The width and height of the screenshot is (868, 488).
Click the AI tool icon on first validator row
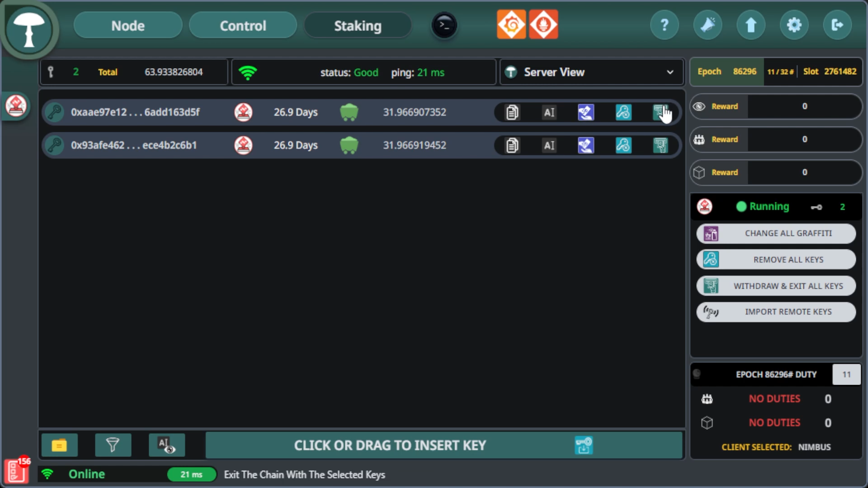click(x=548, y=112)
